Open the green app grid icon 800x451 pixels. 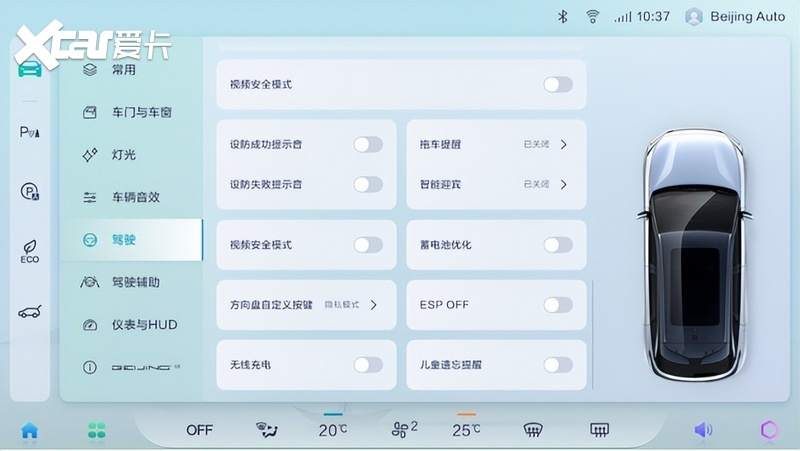(96, 431)
